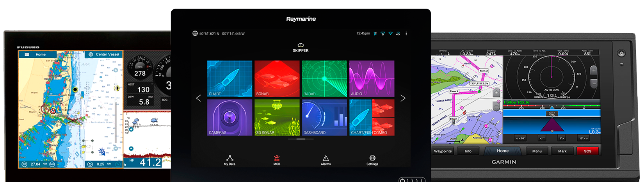This screenshot has height=182, width=644.
Task: Open the three-dot overflow menu on Raymarine
Action: (x=406, y=34)
